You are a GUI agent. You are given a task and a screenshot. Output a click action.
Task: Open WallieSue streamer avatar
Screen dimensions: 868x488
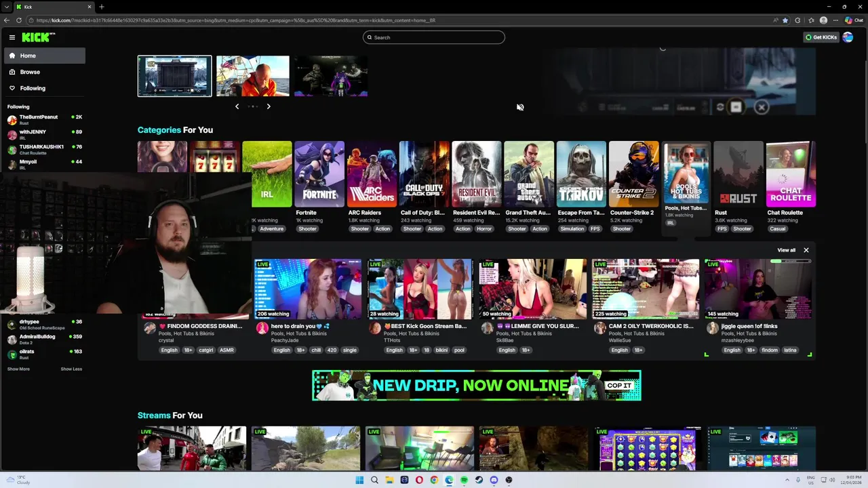(x=599, y=328)
